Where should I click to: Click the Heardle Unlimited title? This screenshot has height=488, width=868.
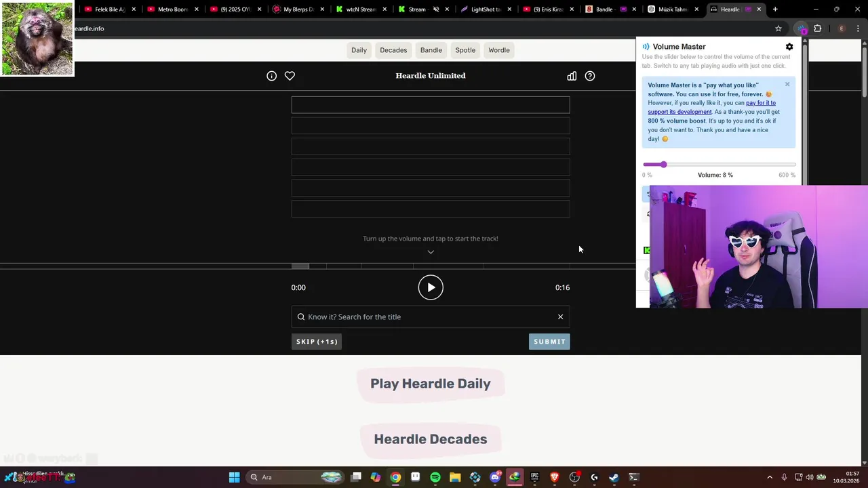431,76
